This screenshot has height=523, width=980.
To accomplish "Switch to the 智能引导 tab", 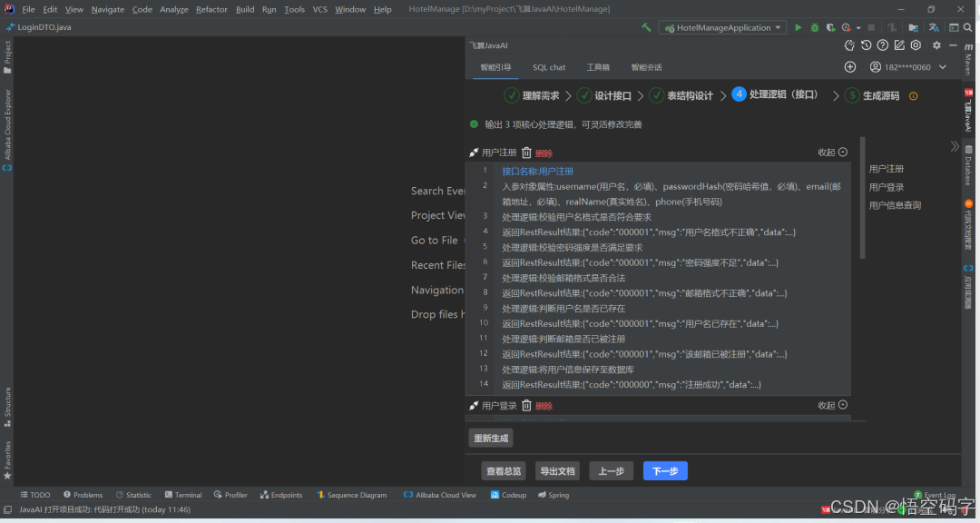I will 495,67.
